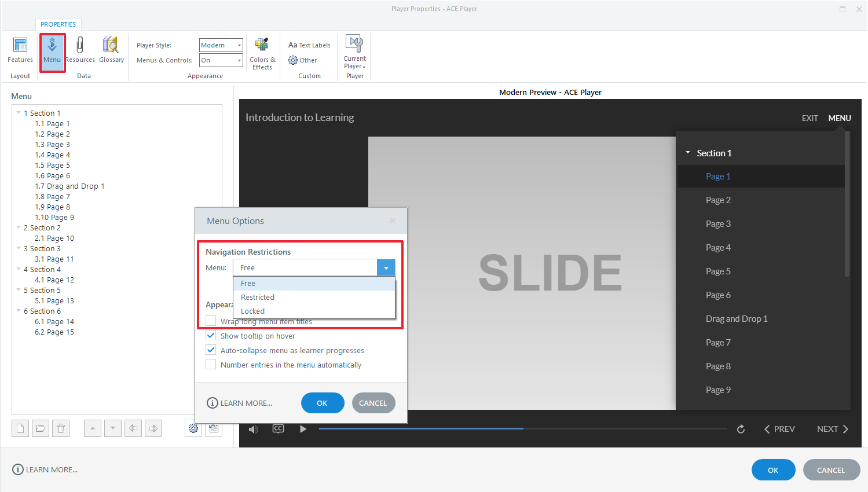Create a new menu entry
868x492 pixels.
pyautogui.click(x=20, y=428)
